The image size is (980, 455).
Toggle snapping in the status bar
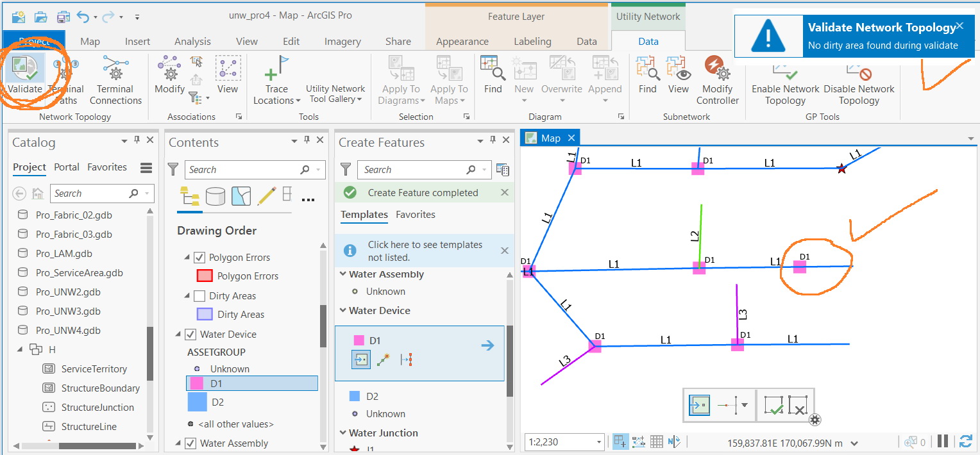click(620, 441)
